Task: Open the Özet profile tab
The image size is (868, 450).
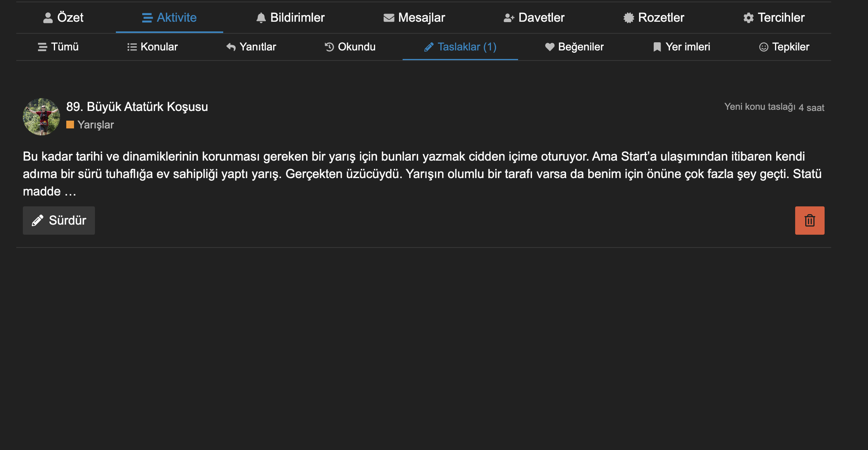Action: [x=63, y=17]
